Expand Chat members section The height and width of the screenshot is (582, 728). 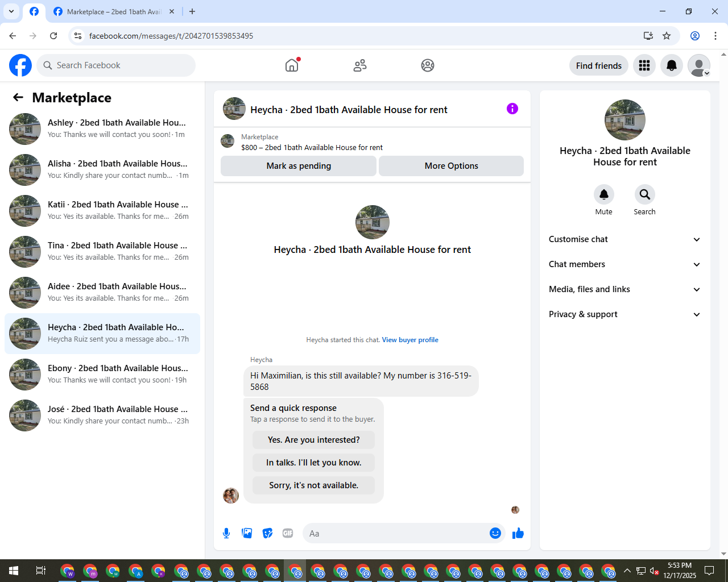tap(625, 264)
